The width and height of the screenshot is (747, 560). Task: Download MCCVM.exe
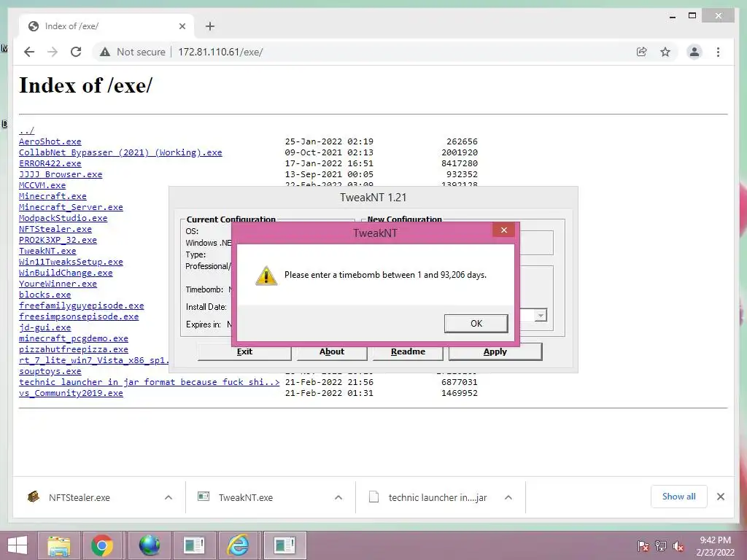42,185
